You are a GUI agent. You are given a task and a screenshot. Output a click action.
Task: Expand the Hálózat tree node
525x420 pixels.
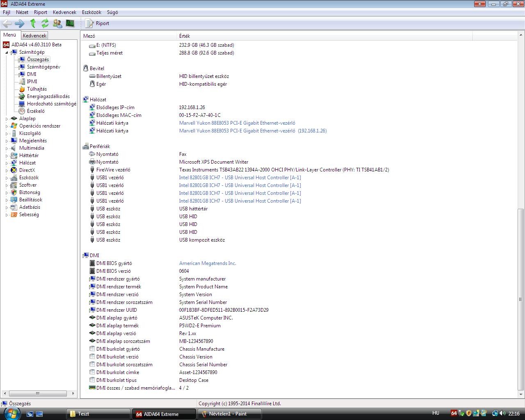click(x=7, y=163)
